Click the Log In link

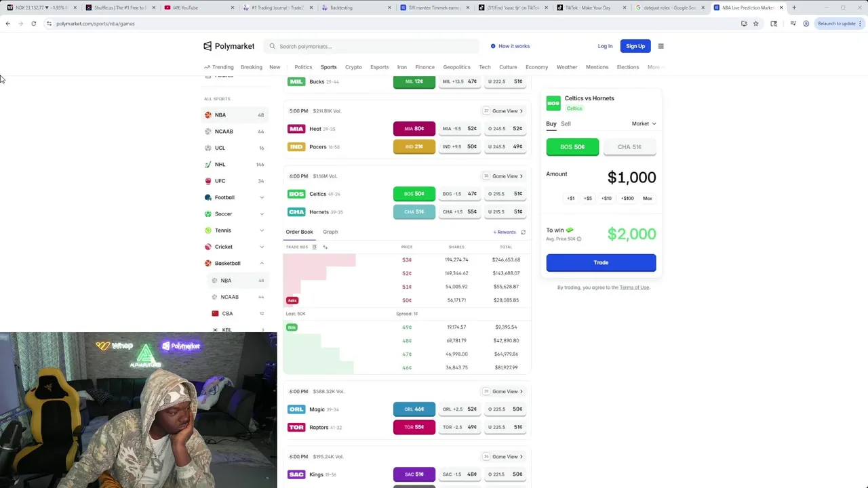[605, 46]
